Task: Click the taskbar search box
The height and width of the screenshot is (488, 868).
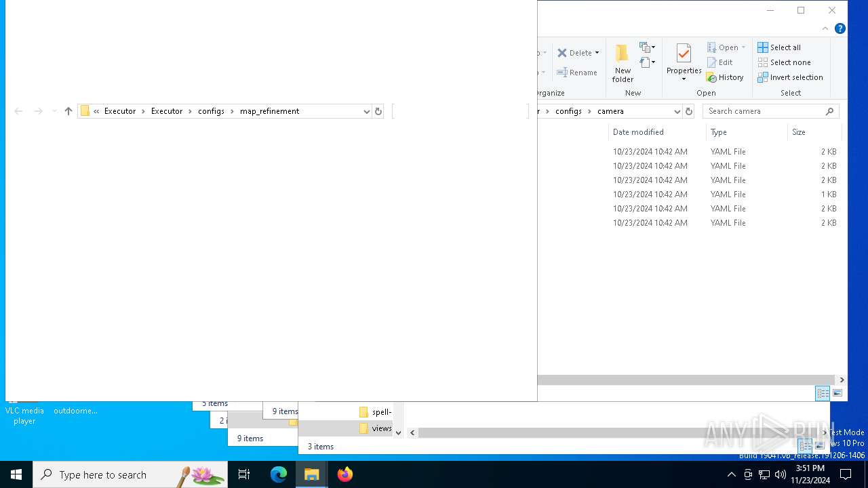Action: [130, 474]
